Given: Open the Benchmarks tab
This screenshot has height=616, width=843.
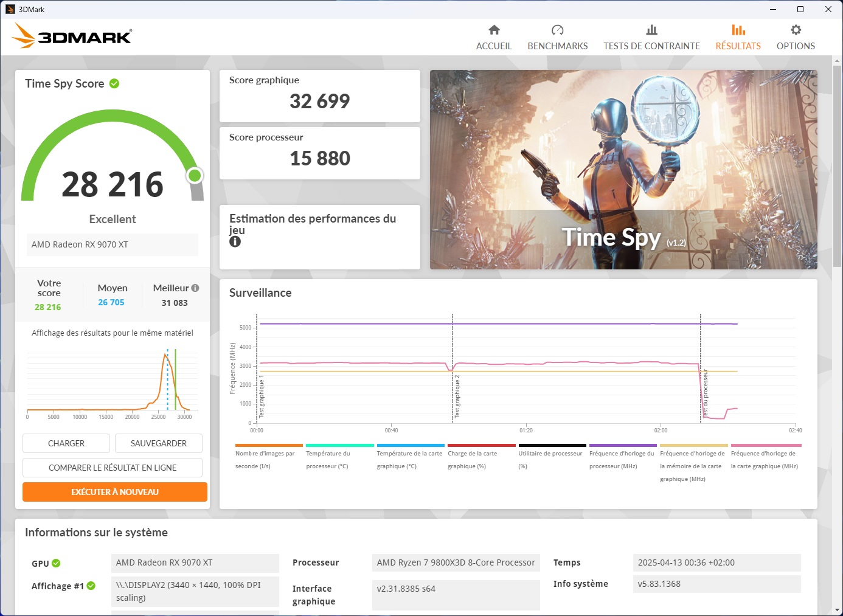Looking at the screenshot, I should point(558,37).
